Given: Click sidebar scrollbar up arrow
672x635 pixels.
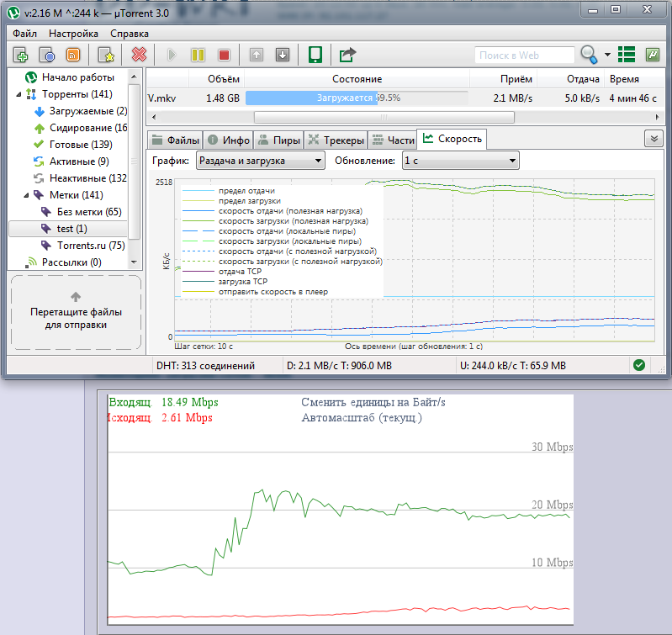Looking at the screenshot, I should point(134,77).
